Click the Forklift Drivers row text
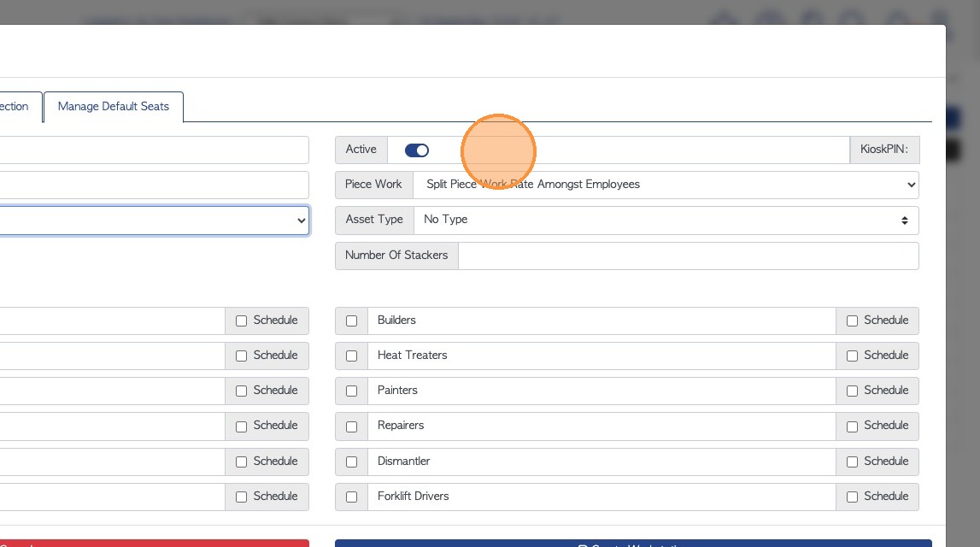This screenshot has width=980, height=547. 413,496
